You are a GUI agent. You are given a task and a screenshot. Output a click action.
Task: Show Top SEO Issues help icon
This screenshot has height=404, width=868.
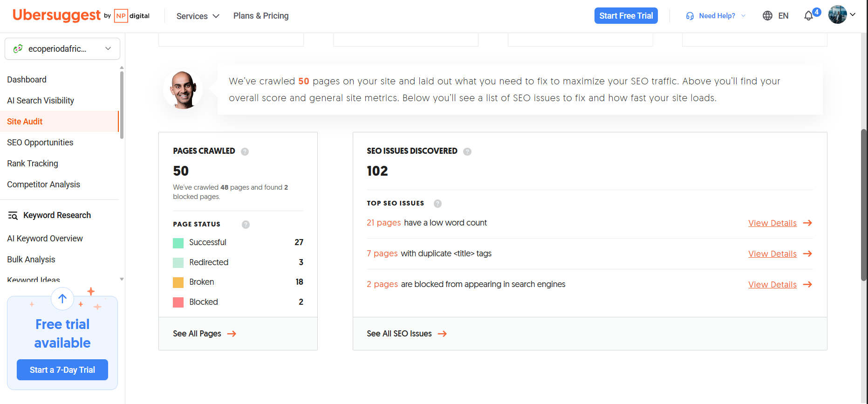[437, 204]
